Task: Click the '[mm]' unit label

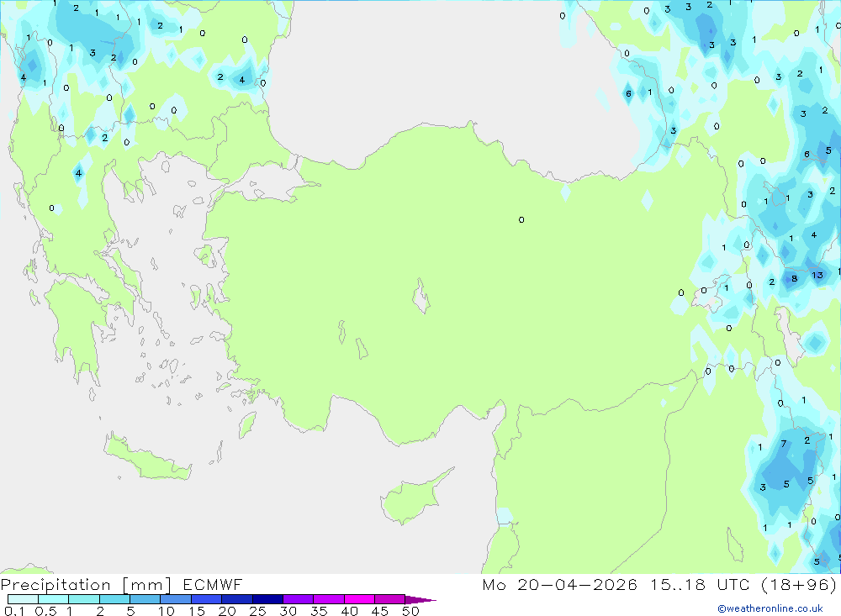Action: point(147,585)
